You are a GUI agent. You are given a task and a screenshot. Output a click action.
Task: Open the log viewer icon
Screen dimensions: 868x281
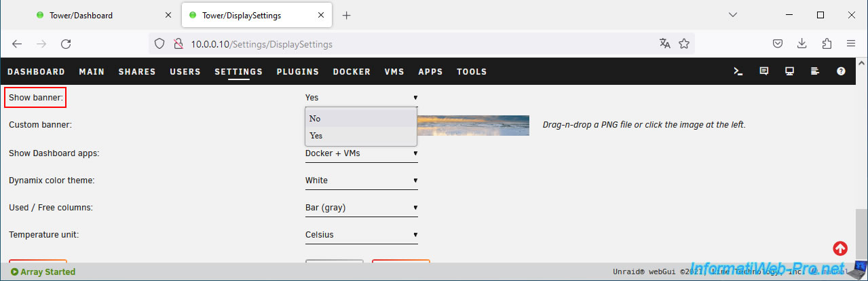pos(815,71)
